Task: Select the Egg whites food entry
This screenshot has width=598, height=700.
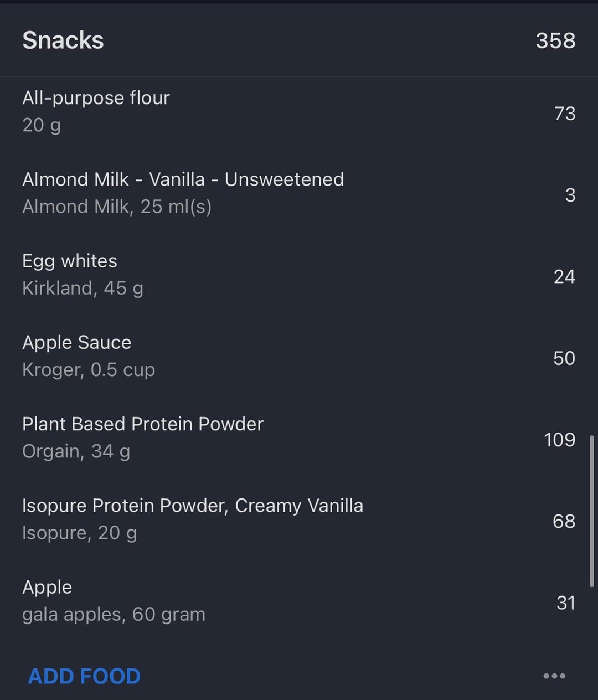Action: (x=70, y=261)
